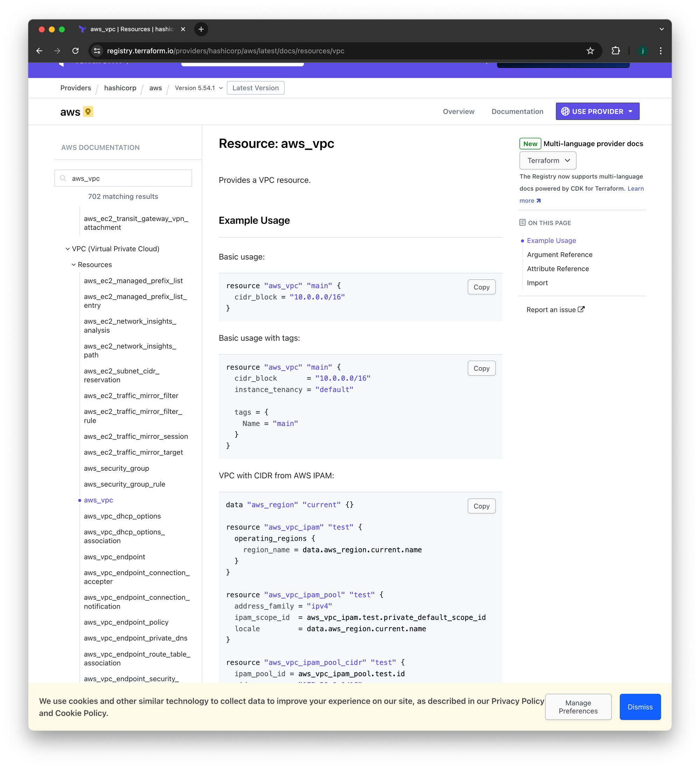700x768 pixels.
Task: Open a new browser tab
Action: (201, 29)
